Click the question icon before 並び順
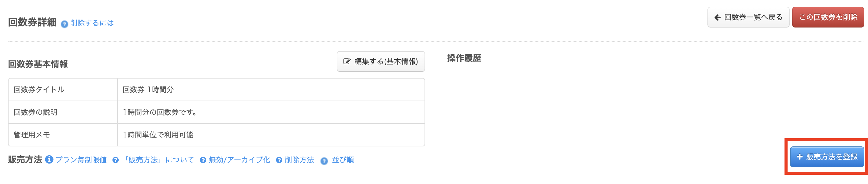This screenshot has width=868, height=184. [324, 161]
